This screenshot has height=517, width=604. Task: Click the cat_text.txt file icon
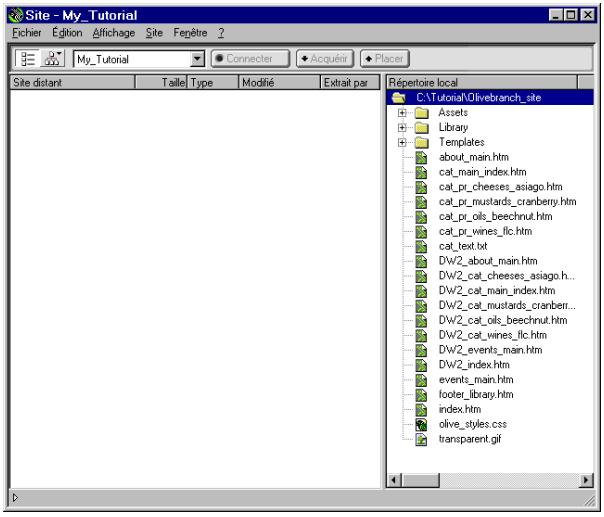pos(421,247)
